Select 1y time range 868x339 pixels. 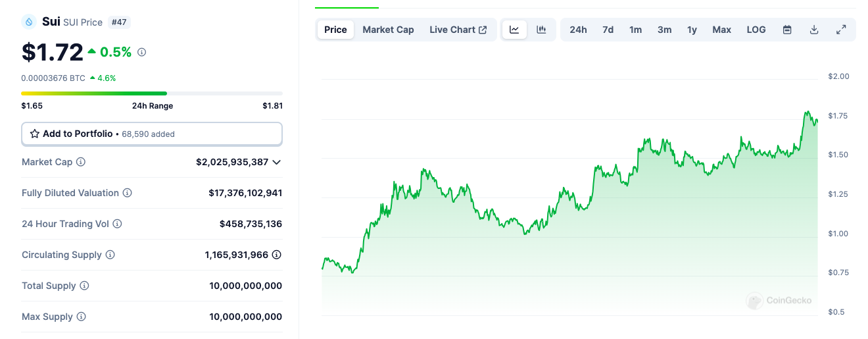click(x=692, y=30)
